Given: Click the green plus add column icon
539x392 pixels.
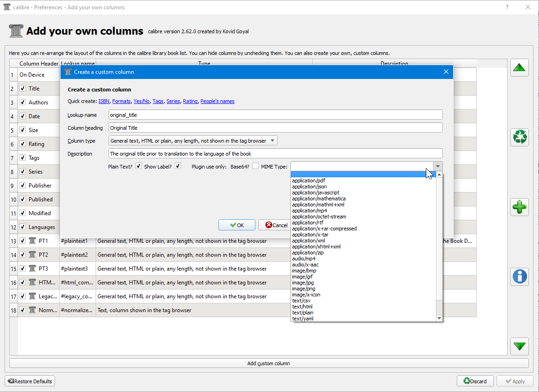Looking at the screenshot, I should click(x=520, y=207).
